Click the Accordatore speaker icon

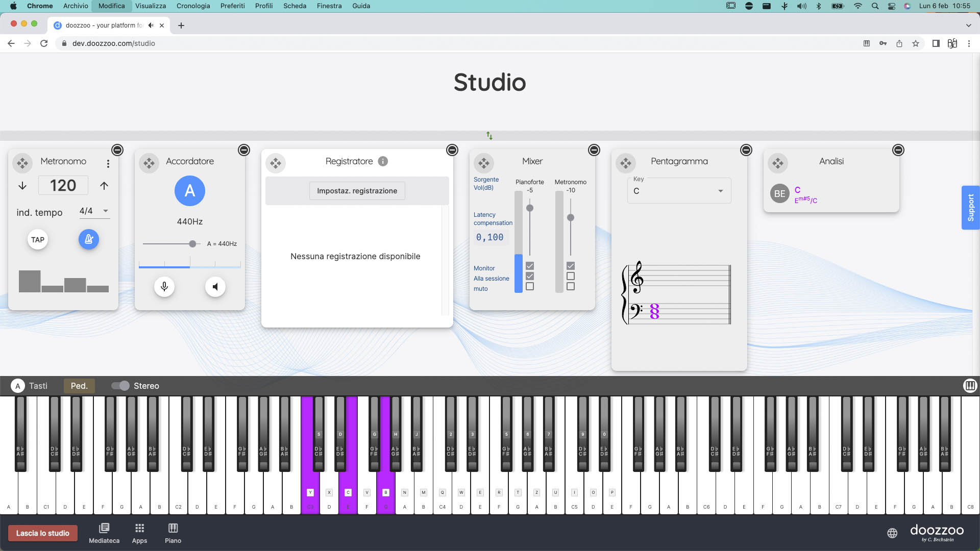(215, 287)
